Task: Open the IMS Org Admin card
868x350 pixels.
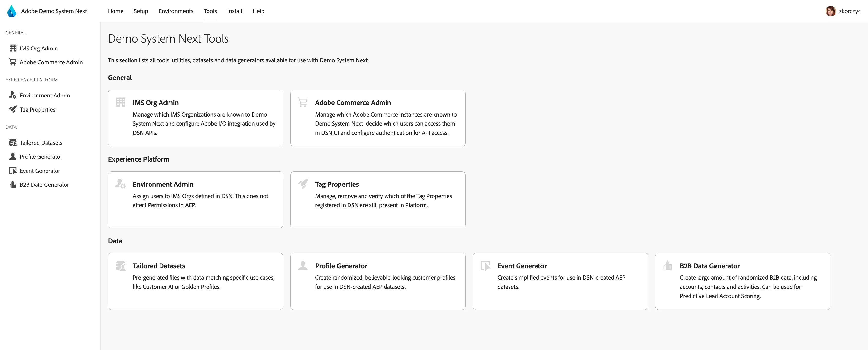Action: click(195, 118)
